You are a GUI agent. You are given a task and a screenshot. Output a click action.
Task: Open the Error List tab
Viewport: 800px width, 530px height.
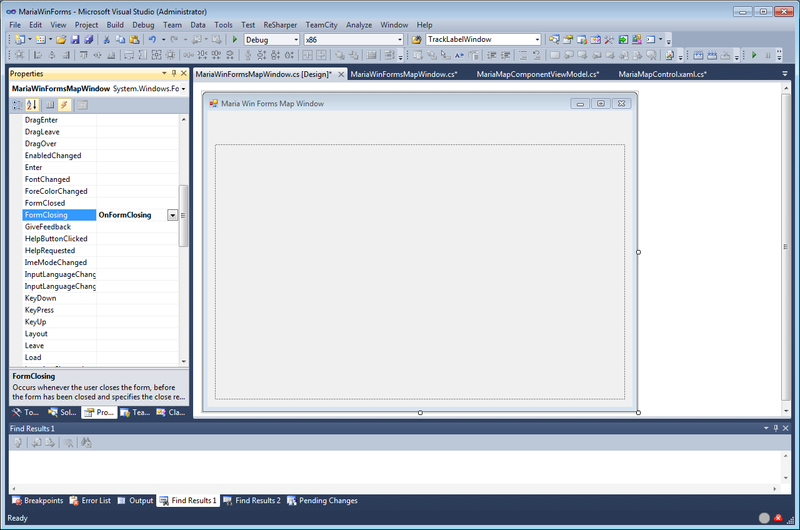pos(90,501)
